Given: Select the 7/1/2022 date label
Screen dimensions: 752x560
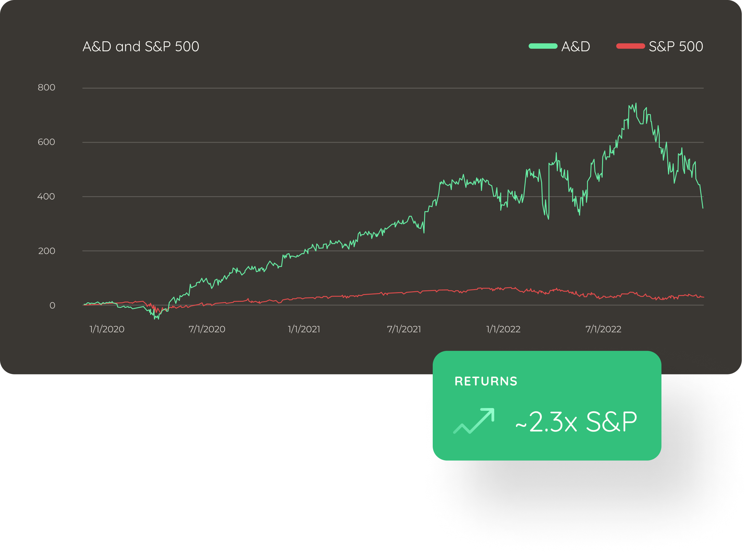Looking at the screenshot, I should pyautogui.click(x=603, y=329).
